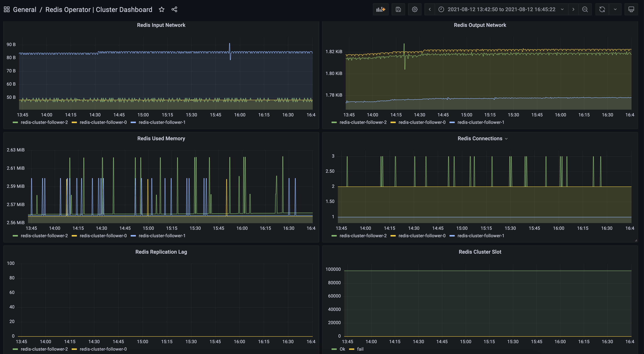Open dashboard settings gear
Screen dimensions: 644x354
(x=415, y=10)
